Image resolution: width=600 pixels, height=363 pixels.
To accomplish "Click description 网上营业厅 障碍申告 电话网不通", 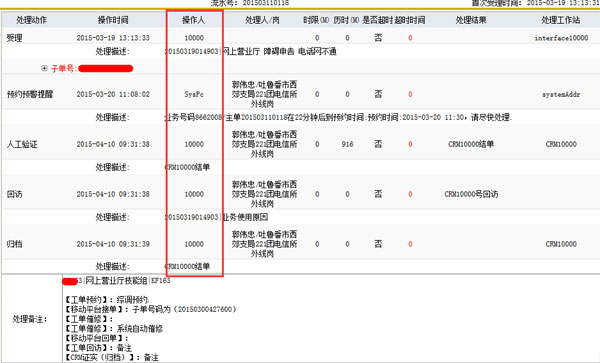I will (279, 51).
